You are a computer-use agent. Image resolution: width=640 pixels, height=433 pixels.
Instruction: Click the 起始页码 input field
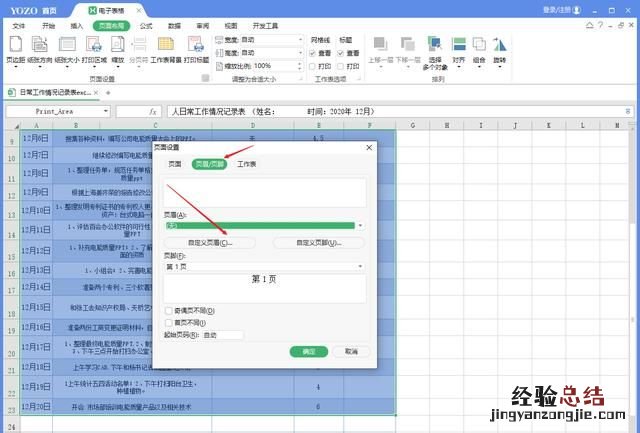pos(223,334)
